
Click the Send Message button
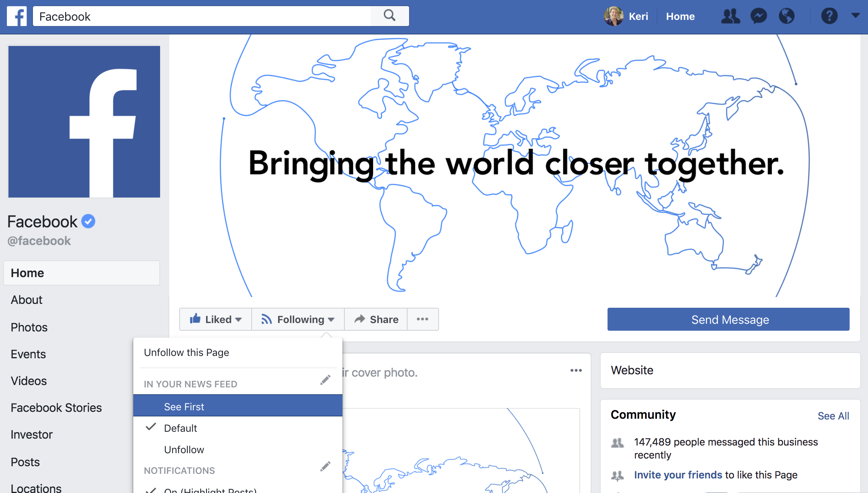[x=730, y=320]
